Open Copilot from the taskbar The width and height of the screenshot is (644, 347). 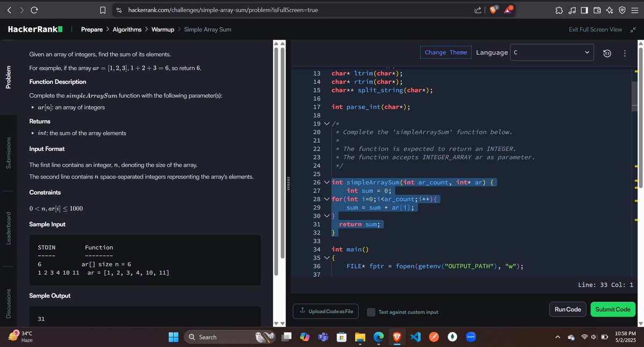[x=305, y=337]
